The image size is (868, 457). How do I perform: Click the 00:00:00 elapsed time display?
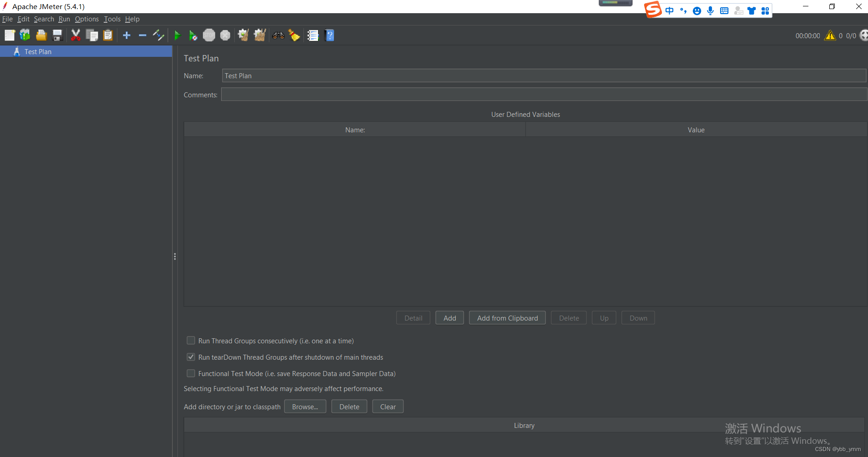pos(807,35)
